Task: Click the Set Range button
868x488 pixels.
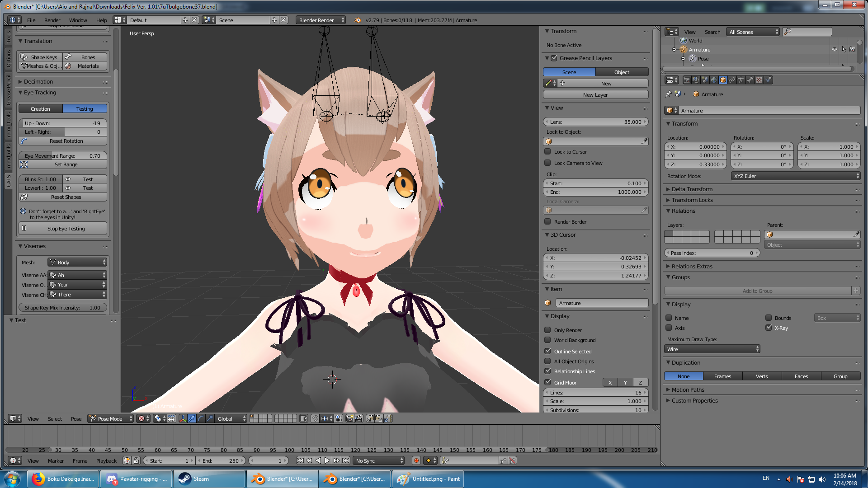Action: (x=63, y=164)
